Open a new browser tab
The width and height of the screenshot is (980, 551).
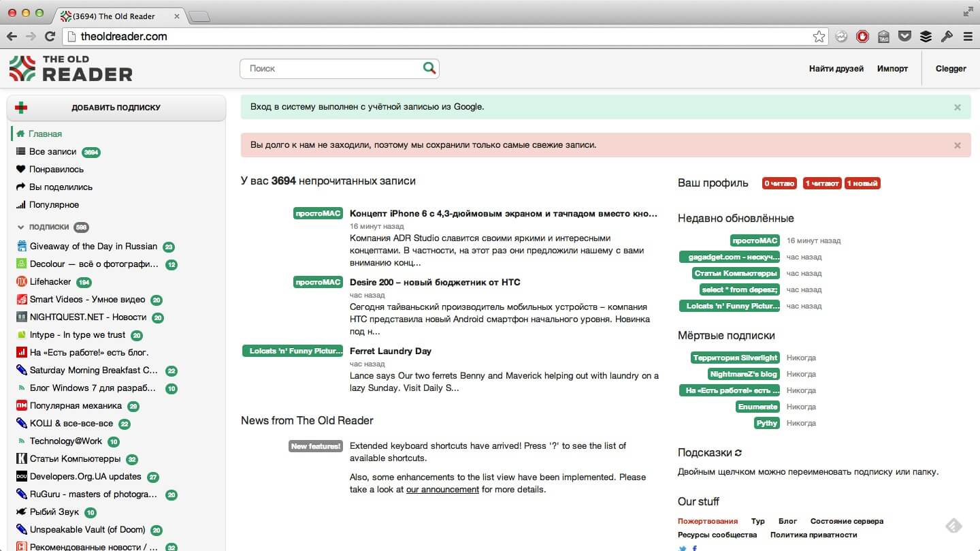pos(199,16)
